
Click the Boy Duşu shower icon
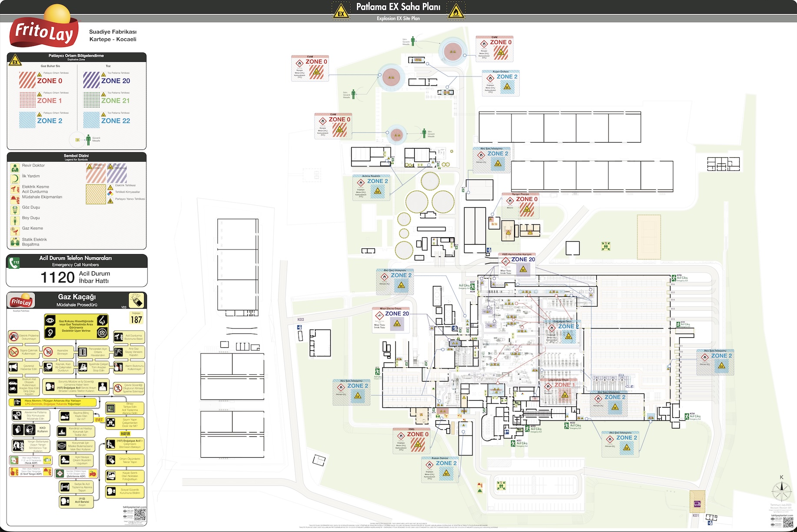15,220
